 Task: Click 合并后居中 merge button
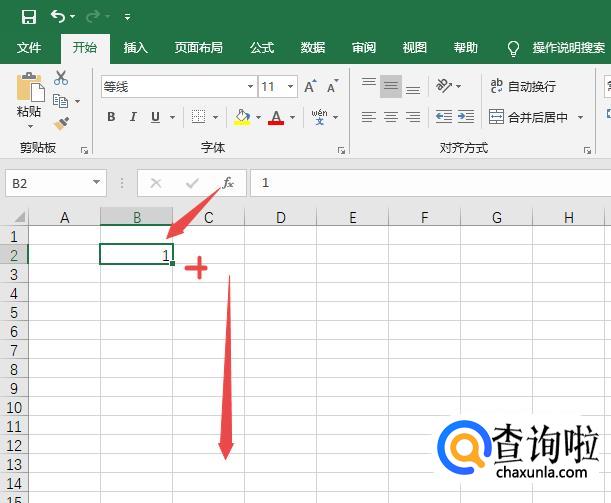click(x=528, y=116)
